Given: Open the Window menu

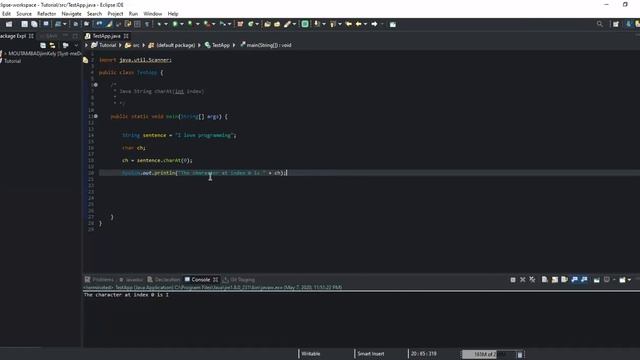Looking at the screenshot, I should tap(153, 13).
